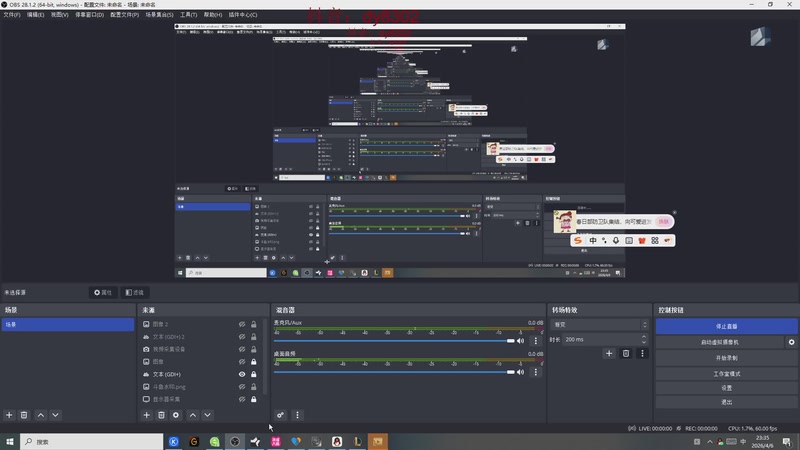Open QQ penguin icon in taskbar
The height and width of the screenshot is (450, 800).
click(337, 441)
